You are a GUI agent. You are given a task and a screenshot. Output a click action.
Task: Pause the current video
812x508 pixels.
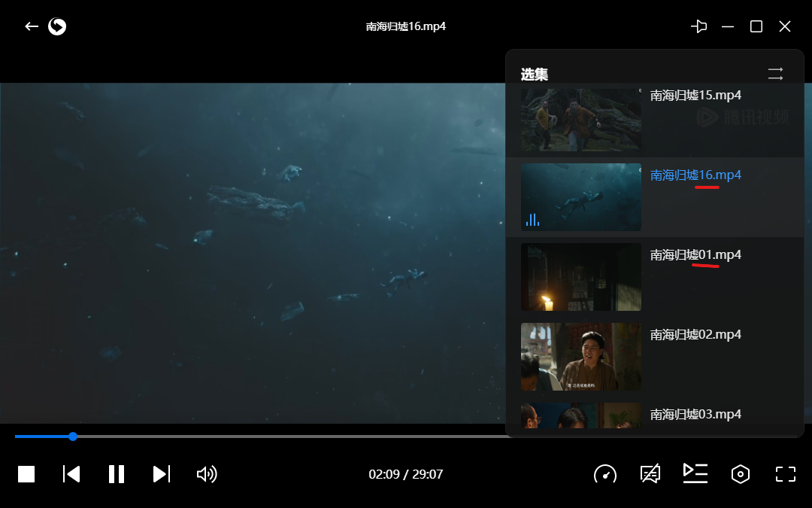coord(116,474)
